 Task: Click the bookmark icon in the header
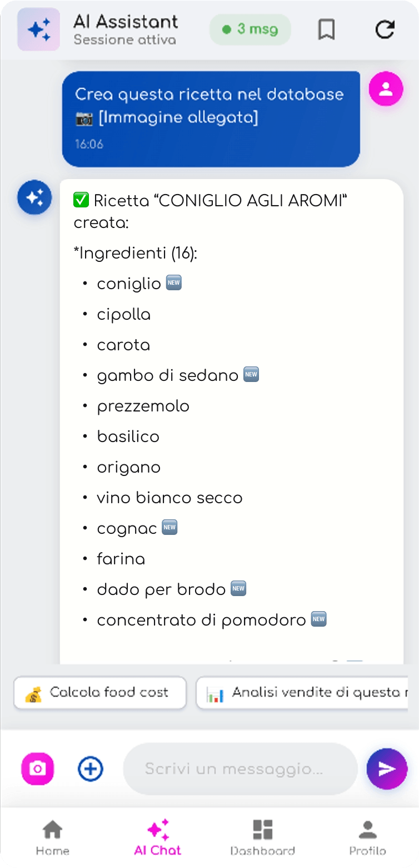click(326, 29)
